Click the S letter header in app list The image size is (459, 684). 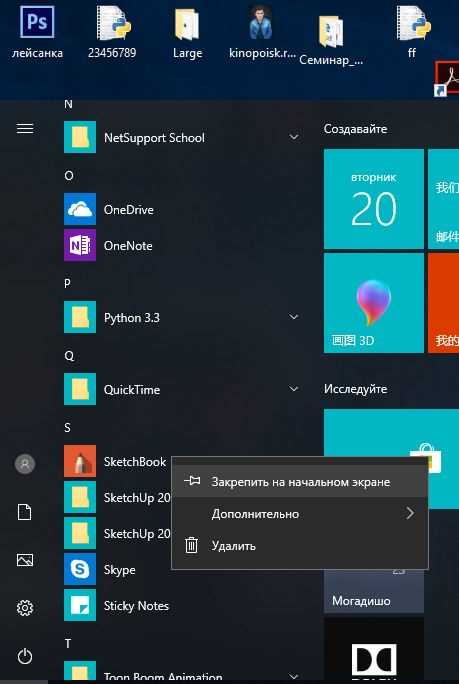(67, 428)
